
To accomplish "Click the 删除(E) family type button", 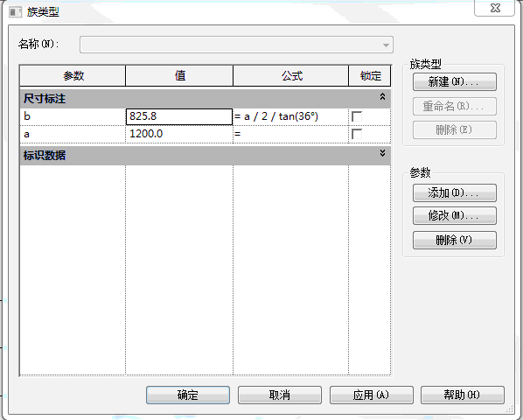I will coord(455,129).
